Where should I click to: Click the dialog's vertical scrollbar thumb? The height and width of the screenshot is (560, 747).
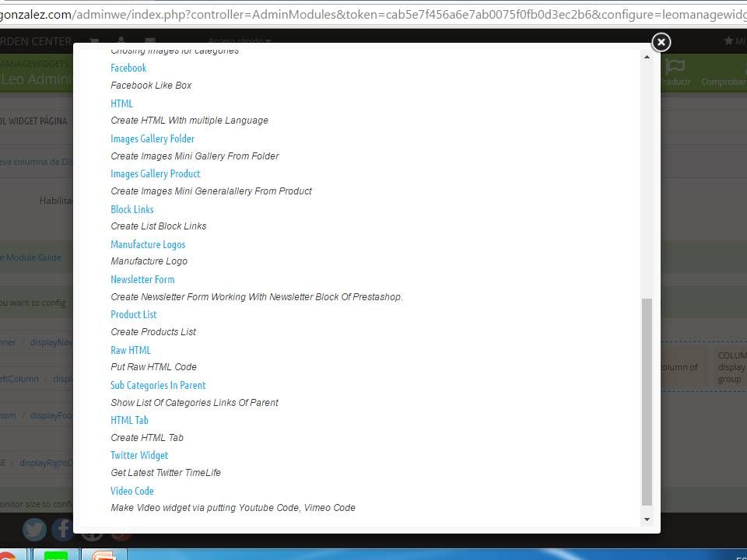[x=647, y=402]
